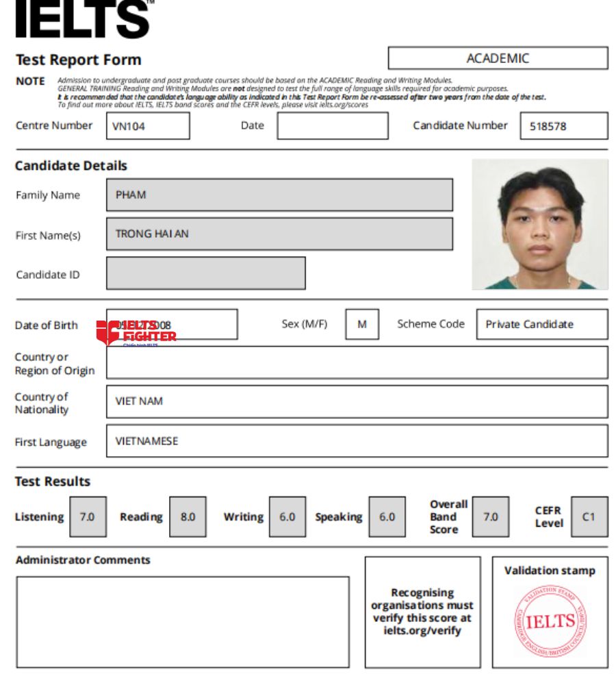Click the Sex field showing M
This screenshot has height=685, width=616.
tap(362, 324)
